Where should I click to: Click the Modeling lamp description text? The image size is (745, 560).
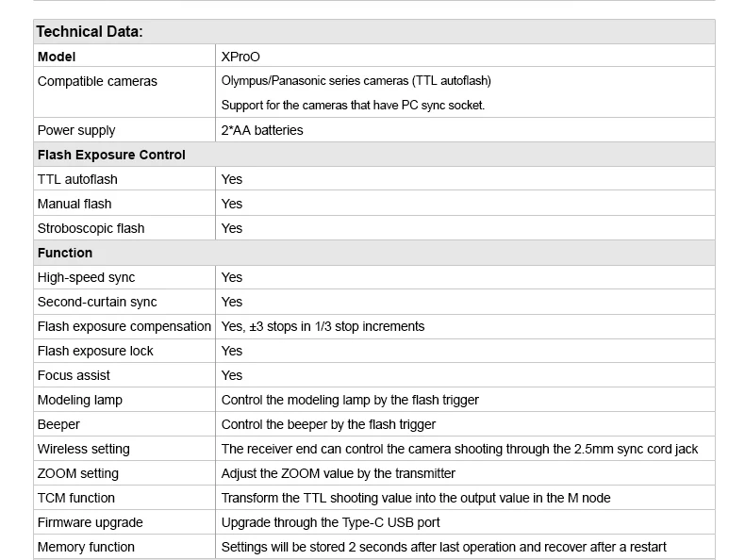[x=350, y=400]
